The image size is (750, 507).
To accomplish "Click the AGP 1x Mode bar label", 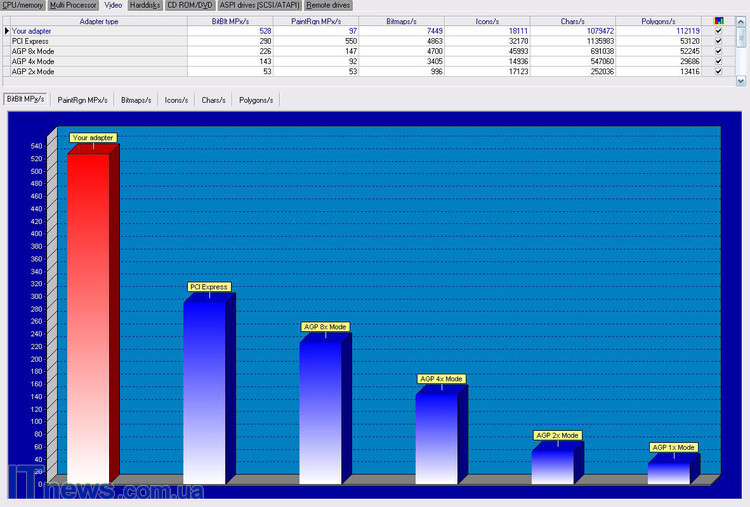I will [673, 447].
